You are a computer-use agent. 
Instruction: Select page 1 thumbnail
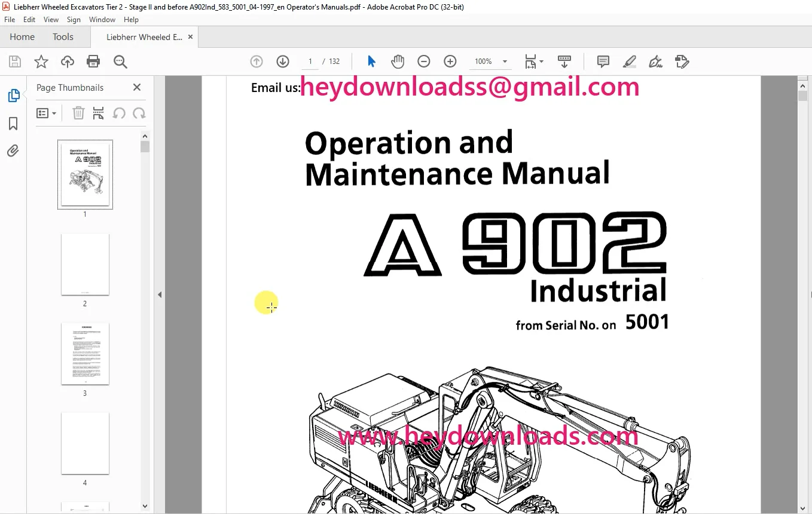(85, 175)
